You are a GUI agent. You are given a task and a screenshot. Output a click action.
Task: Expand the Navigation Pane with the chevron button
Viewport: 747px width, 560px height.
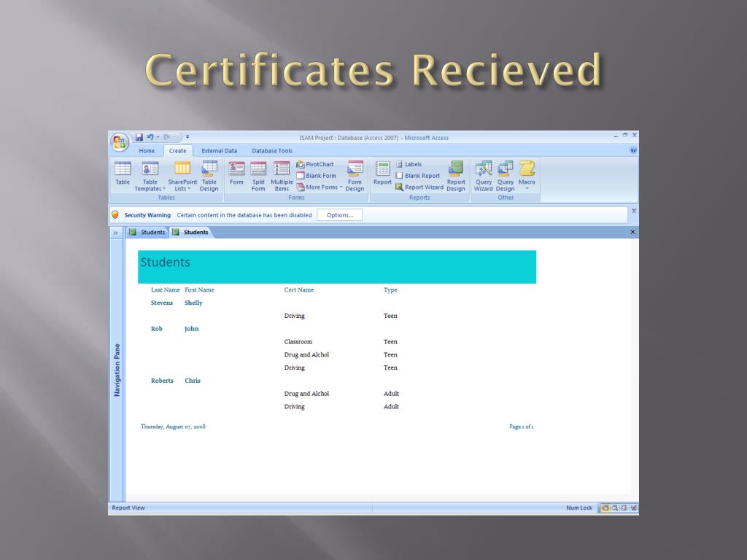pyautogui.click(x=116, y=233)
